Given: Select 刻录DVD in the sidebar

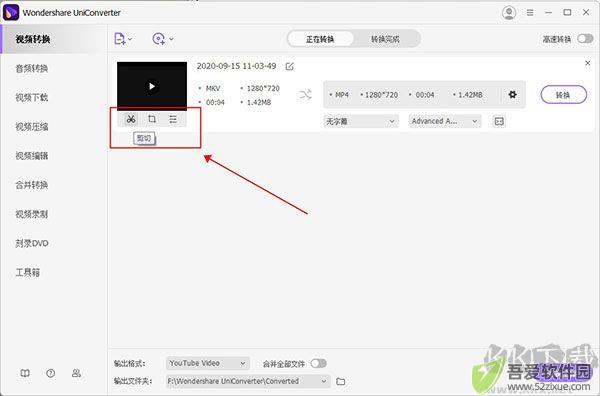Looking at the screenshot, I should [x=32, y=243].
